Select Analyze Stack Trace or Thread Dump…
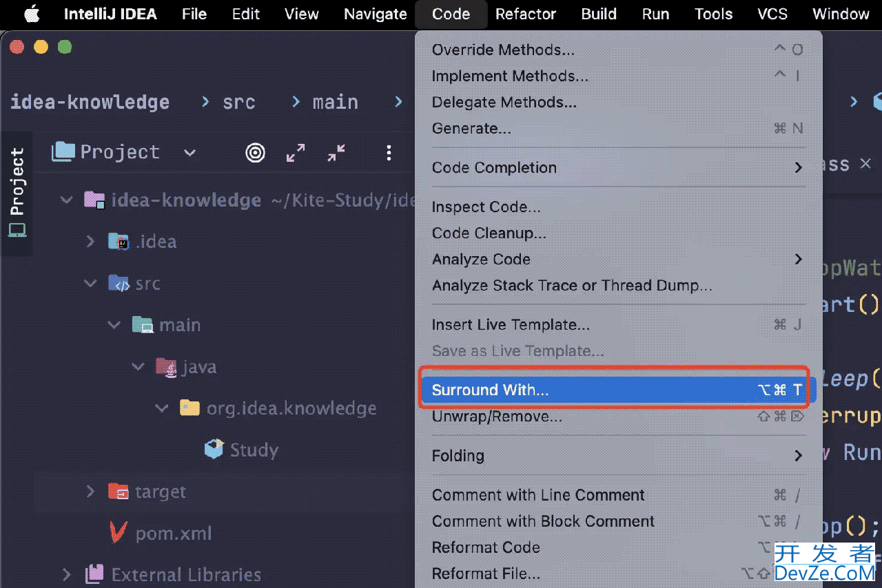 (618, 285)
